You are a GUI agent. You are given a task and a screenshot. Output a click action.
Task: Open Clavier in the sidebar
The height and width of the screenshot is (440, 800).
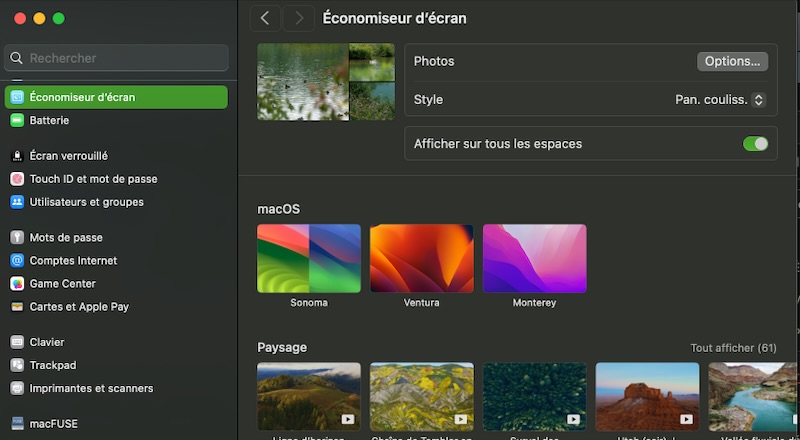click(x=46, y=342)
